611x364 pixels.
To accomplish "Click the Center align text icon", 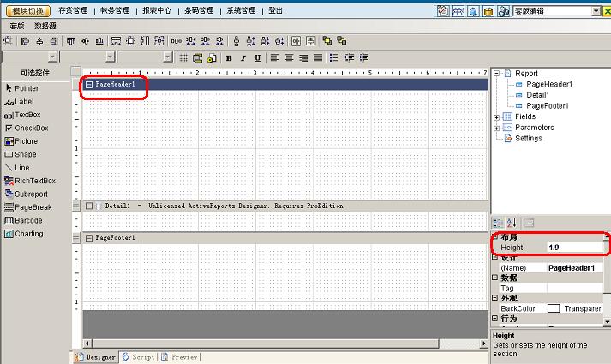I will point(289,57).
